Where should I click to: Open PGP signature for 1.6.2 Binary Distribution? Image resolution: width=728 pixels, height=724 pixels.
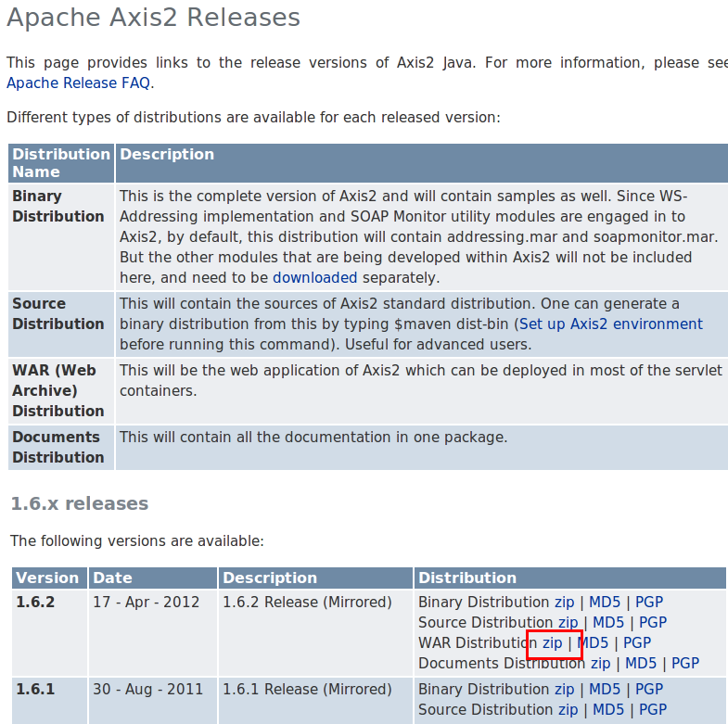point(649,602)
